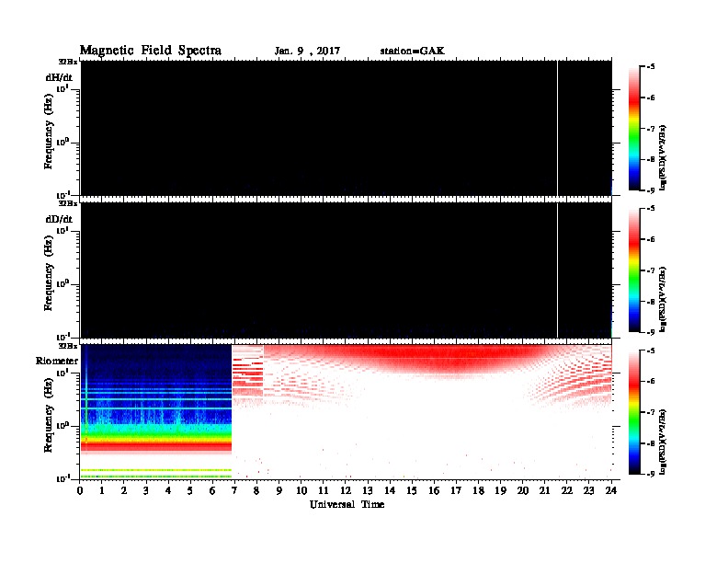Click the "32Hz" label above the Riometer axis
728x563 pixels.
pyautogui.click(x=68, y=346)
